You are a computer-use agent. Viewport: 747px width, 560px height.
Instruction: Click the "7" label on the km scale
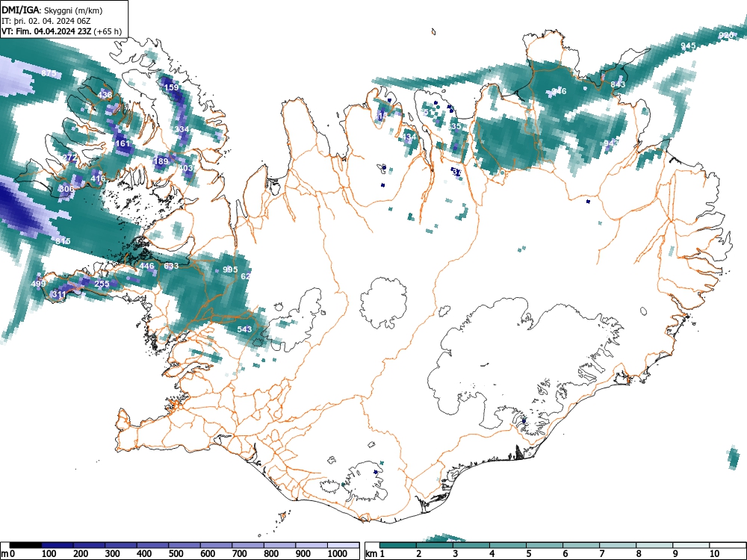[602, 554]
